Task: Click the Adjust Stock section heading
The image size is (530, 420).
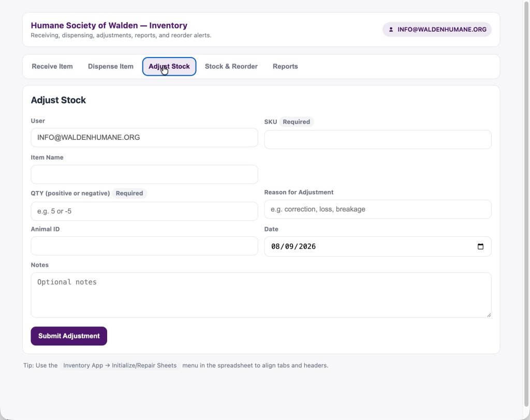Action: click(x=58, y=100)
